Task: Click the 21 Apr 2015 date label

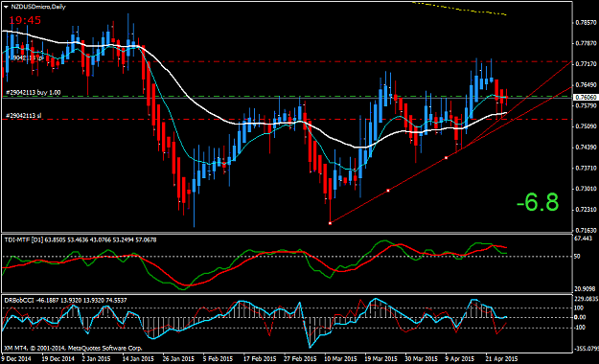Action: 501,358
